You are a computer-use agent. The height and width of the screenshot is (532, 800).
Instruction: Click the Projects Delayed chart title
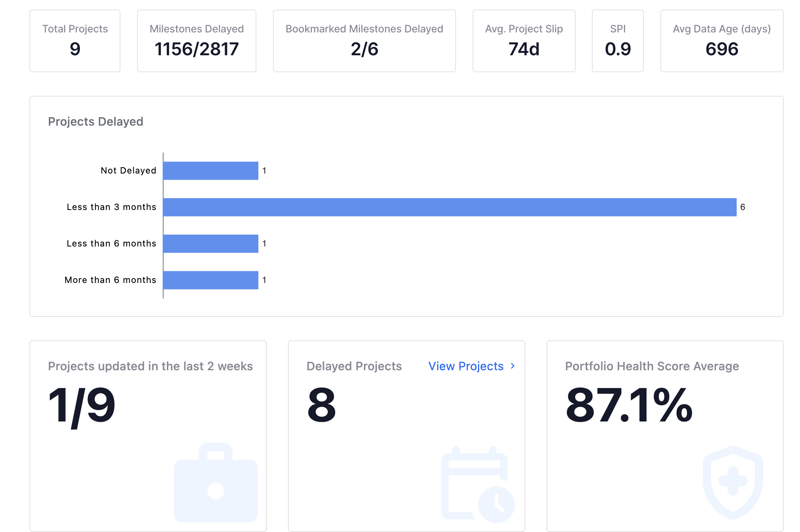point(95,122)
